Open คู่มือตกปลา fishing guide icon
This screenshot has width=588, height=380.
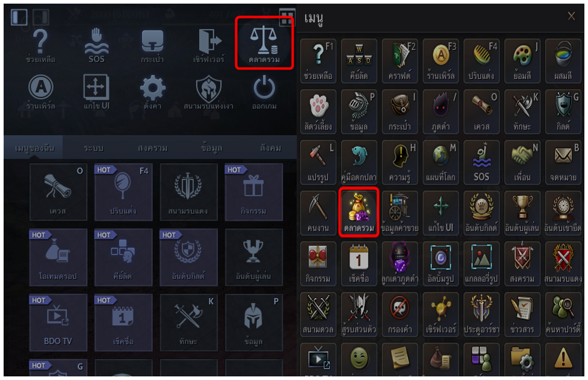tap(359, 162)
